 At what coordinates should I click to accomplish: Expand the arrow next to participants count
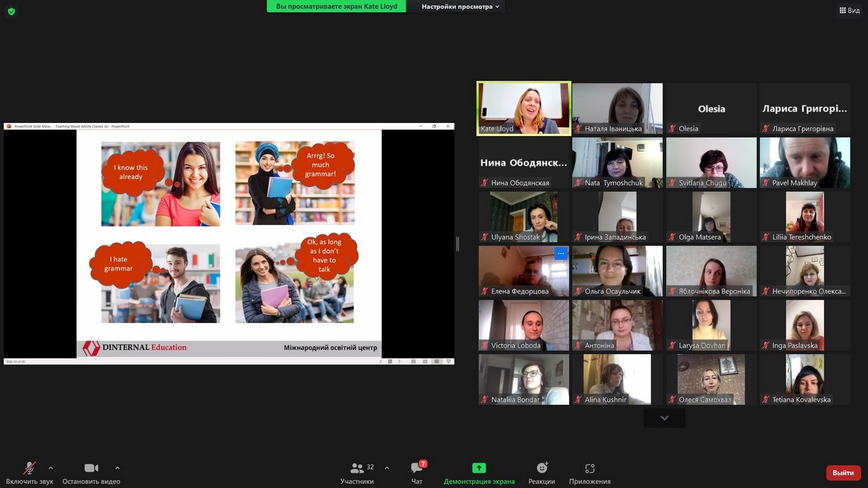tap(386, 468)
